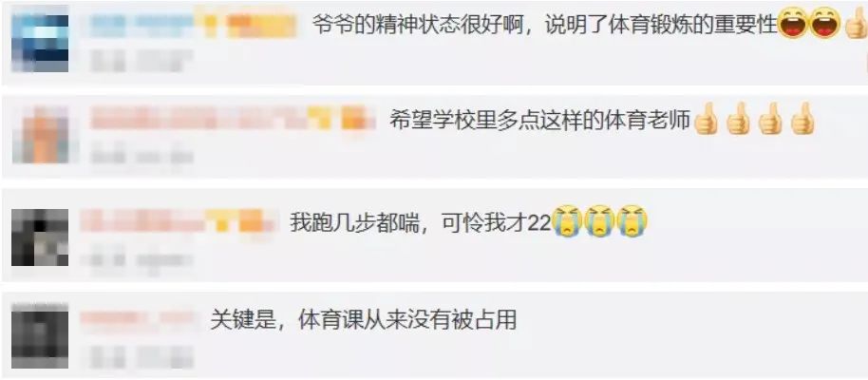Click the first crying emoji after 22
This screenshot has width=868, height=380.
pyautogui.click(x=567, y=221)
